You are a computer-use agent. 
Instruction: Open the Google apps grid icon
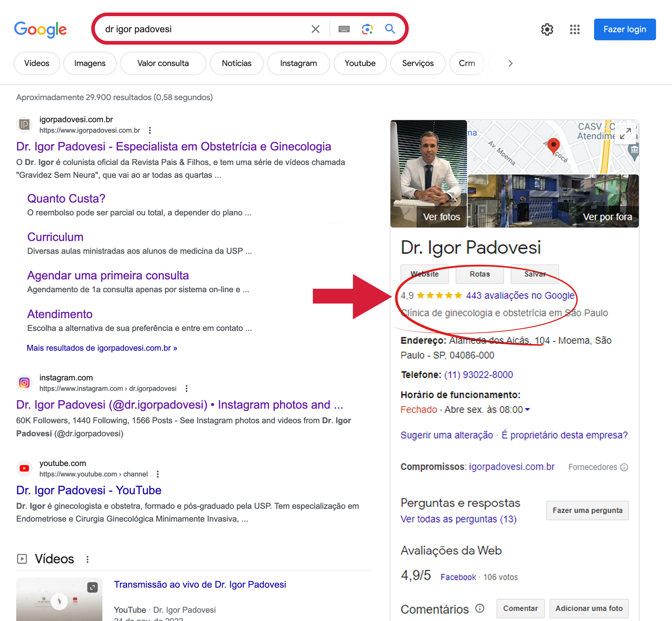[x=575, y=30]
